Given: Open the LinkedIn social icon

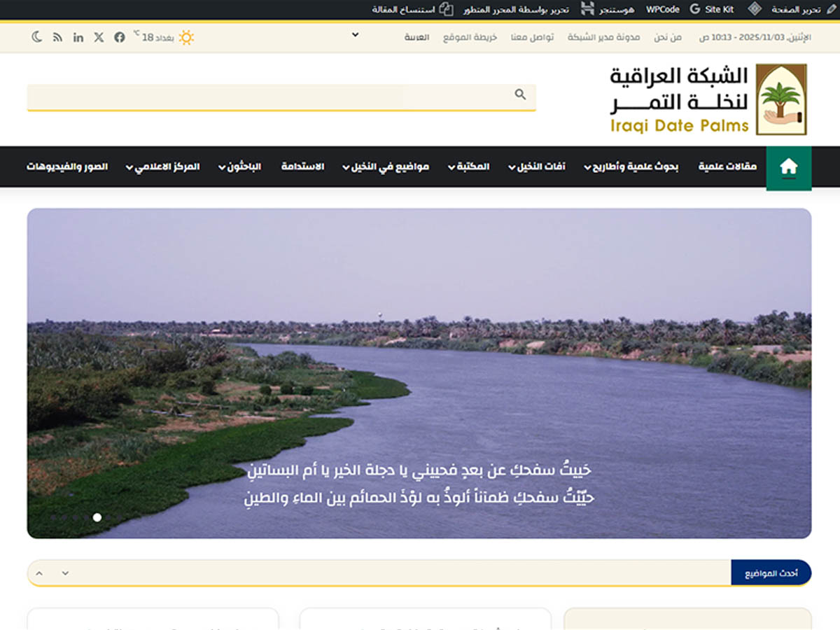Looking at the screenshot, I should 78,37.
